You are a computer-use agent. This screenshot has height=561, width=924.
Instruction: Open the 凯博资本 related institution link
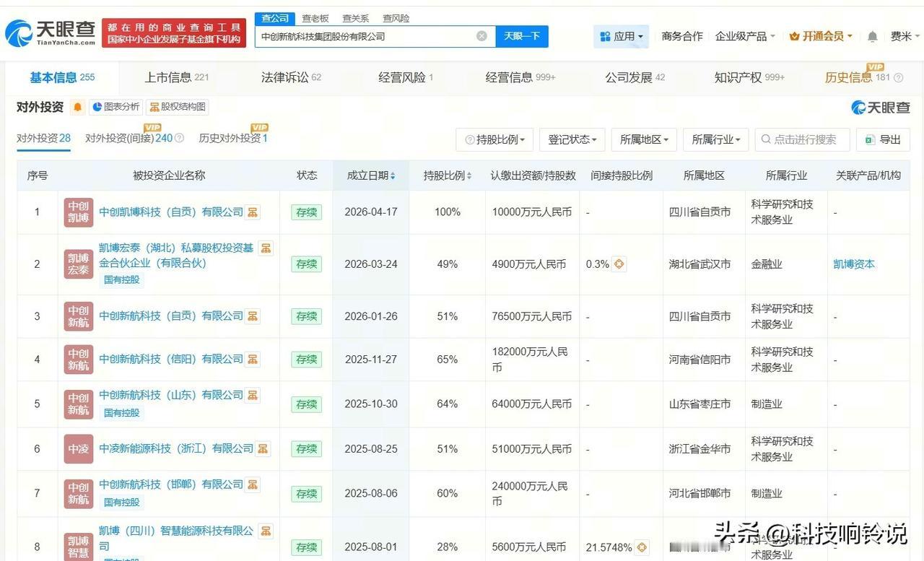tap(854, 264)
